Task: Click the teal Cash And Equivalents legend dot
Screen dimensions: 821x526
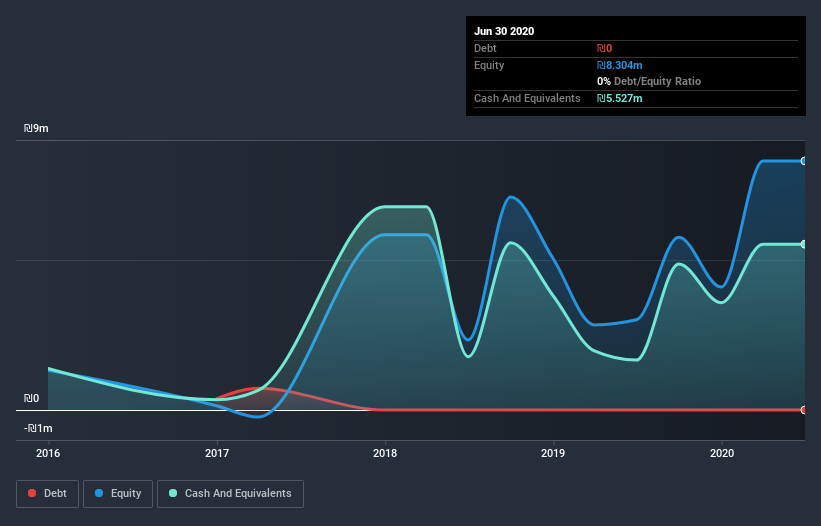Action: coord(173,493)
